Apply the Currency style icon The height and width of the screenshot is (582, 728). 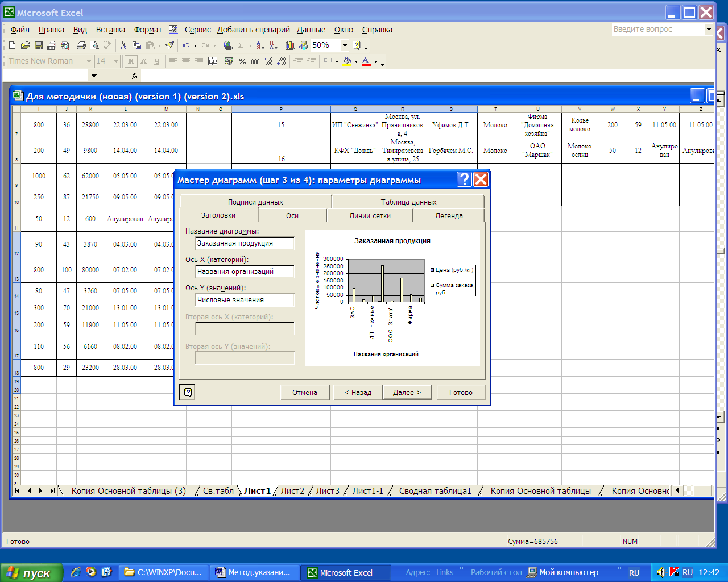[229, 61]
